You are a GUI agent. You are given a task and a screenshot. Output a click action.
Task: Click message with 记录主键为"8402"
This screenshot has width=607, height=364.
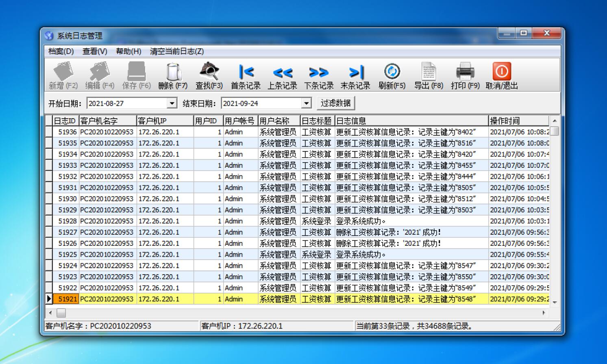click(x=411, y=132)
